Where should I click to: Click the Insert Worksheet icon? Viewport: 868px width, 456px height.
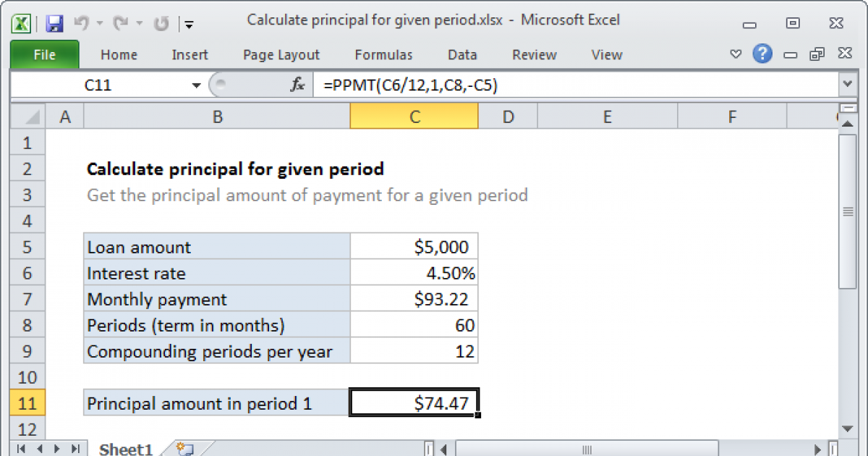coord(184,449)
